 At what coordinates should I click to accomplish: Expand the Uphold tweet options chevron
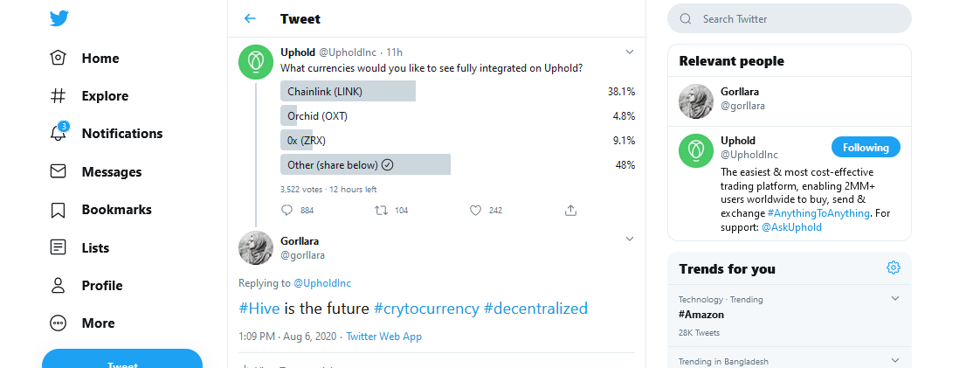tap(630, 52)
